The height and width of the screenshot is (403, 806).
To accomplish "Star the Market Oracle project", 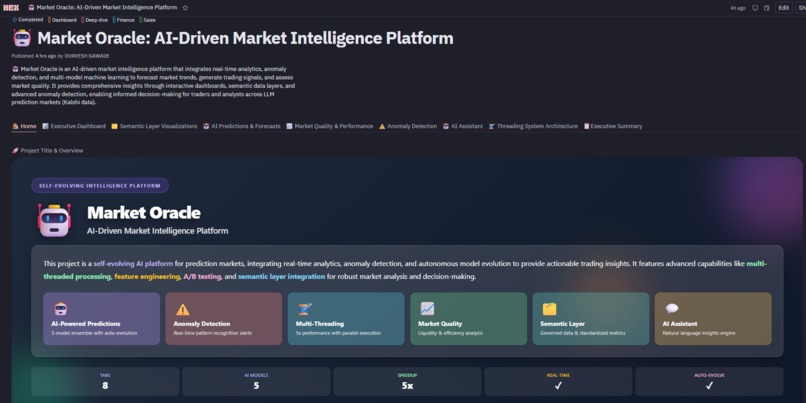I will click(185, 8).
